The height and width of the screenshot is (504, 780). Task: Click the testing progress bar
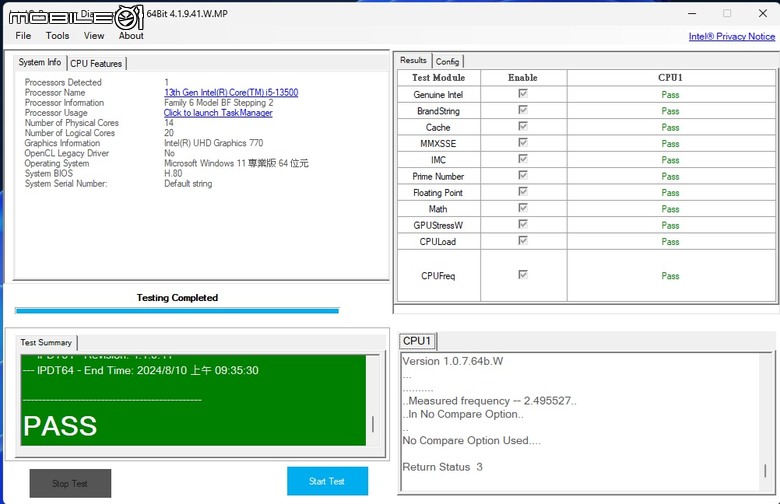(x=177, y=311)
